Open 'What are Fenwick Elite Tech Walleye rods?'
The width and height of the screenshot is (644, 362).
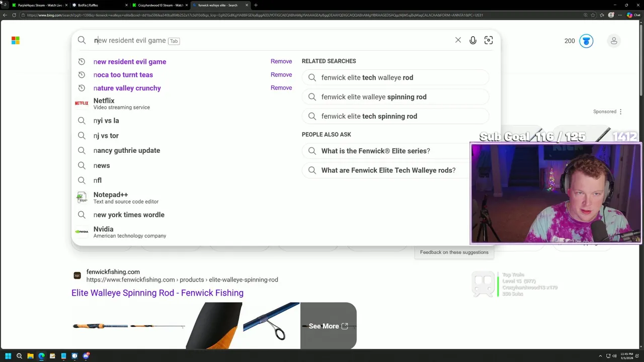click(388, 170)
